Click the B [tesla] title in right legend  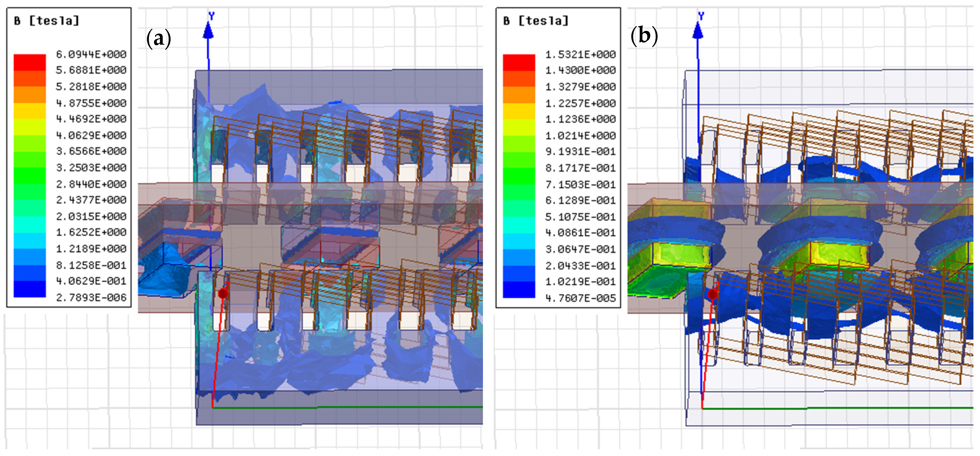coord(536,21)
